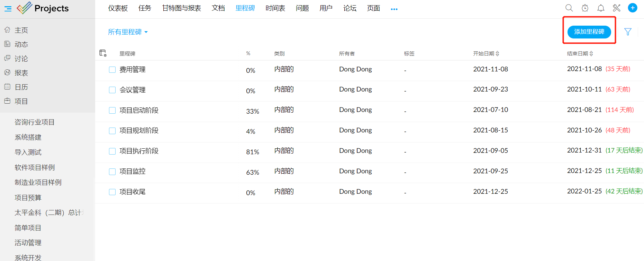Select the 项目执行阶段 checkbox
Viewport: 644px width, 261px height.
(x=112, y=151)
